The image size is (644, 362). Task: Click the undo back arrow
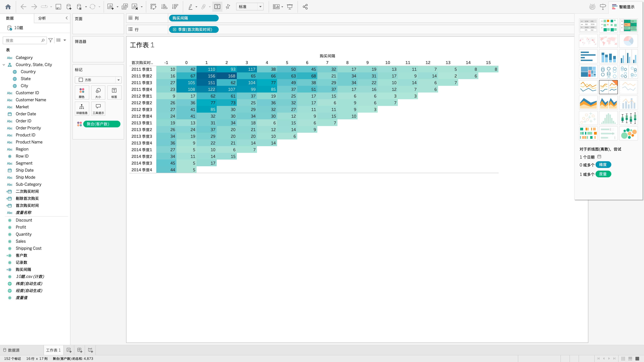pyautogui.click(x=23, y=7)
